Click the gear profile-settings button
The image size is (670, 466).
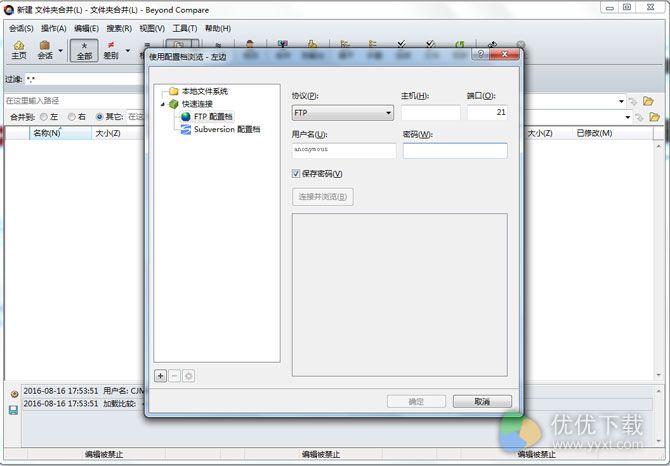pos(188,376)
